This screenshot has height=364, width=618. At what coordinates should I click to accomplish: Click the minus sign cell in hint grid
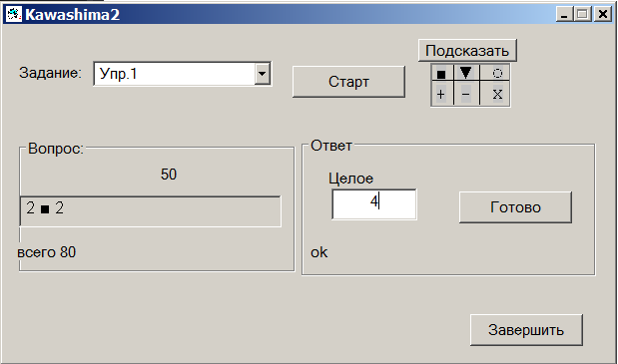tap(466, 94)
